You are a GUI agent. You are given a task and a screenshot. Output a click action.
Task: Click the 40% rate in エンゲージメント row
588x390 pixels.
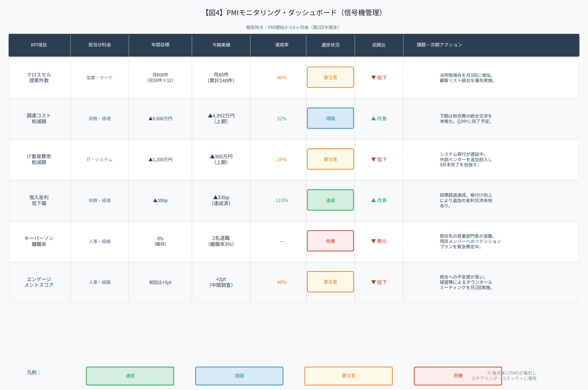click(x=282, y=282)
